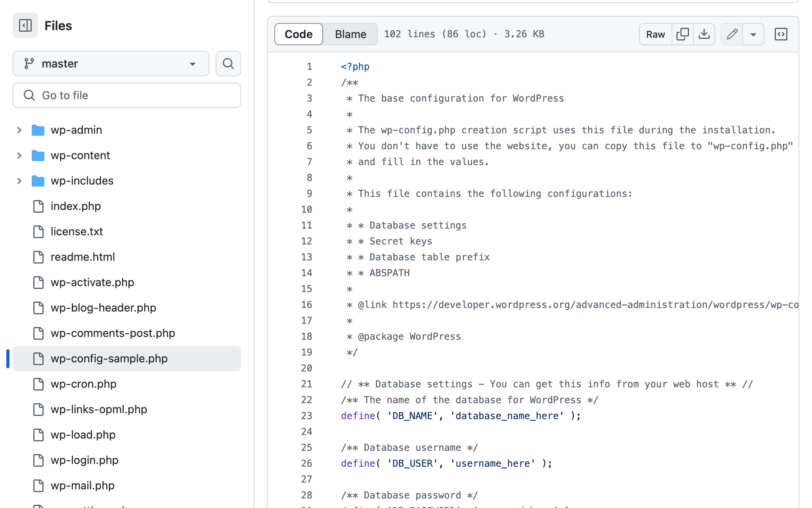This screenshot has width=812, height=508.
Task: Select line number 1
Action: point(309,67)
